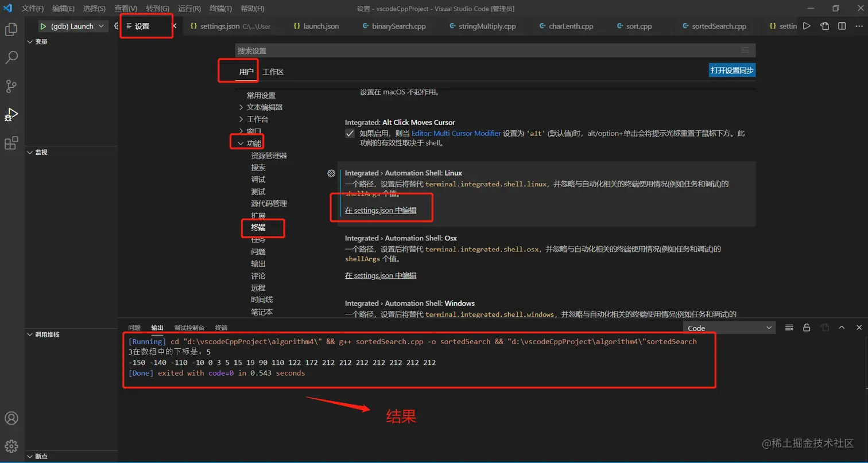Open the Source Control view
868x463 pixels.
click(x=11, y=86)
